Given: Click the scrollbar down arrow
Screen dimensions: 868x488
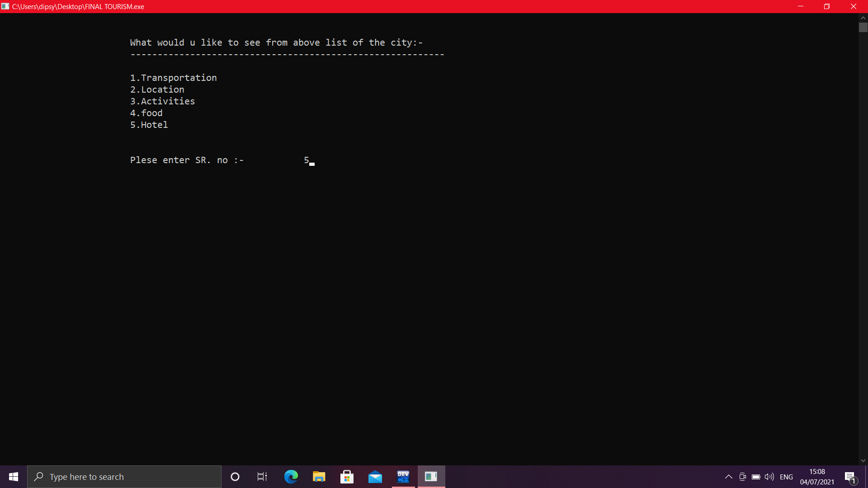Looking at the screenshot, I should pyautogui.click(x=863, y=460).
